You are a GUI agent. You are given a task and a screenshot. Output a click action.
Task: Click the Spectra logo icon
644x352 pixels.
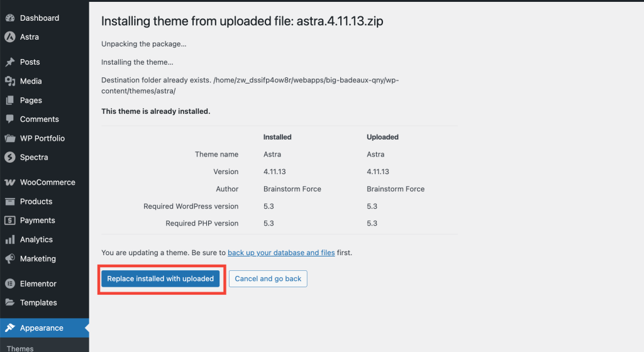[x=10, y=157]
